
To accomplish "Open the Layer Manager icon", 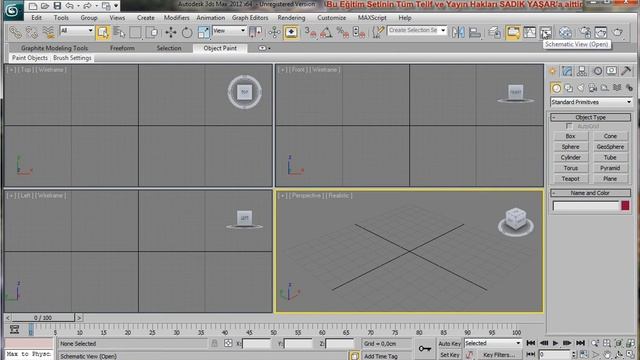I will point(494,32).
